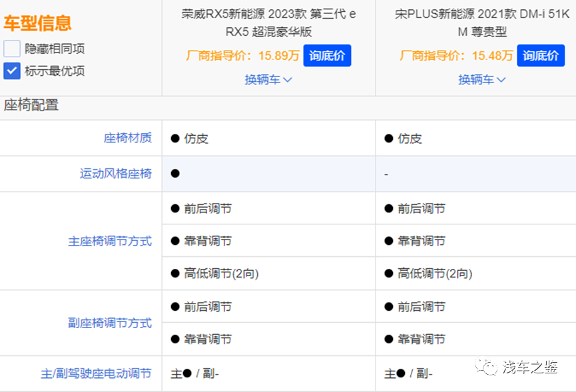This screenshot has height=392, width=576.
Task: Select the 座椅配置 section header
Action: (31, 105)
